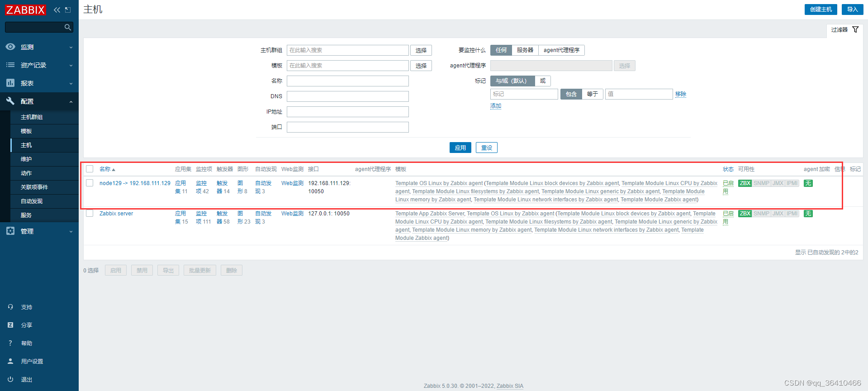Click the gear icon for 管理
This screenshot has height=391, width=868.
10,231
